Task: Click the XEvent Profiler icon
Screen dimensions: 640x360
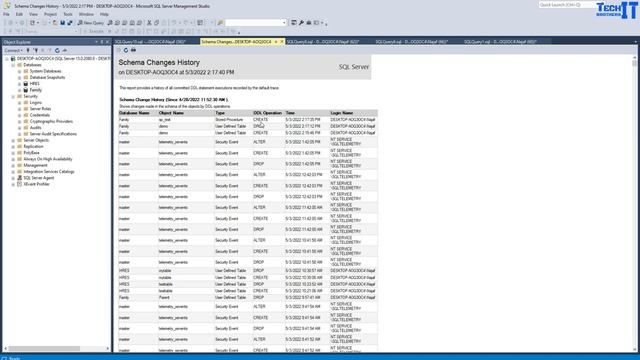Action: 19,184
